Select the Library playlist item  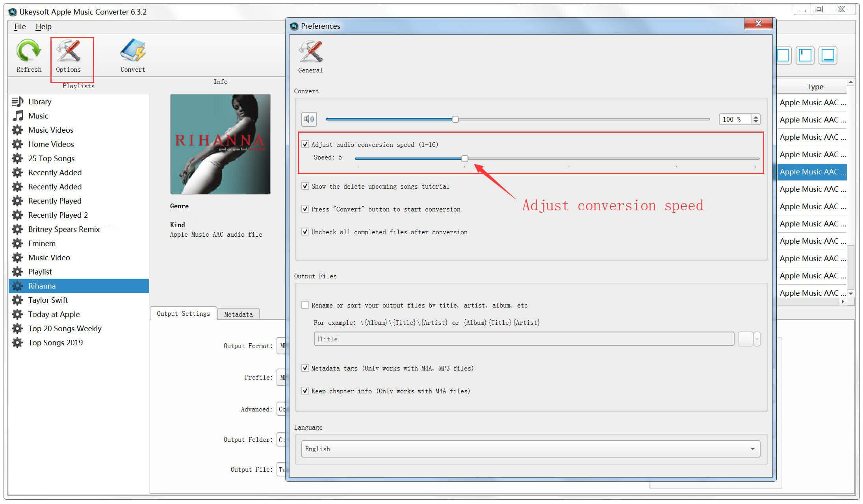(x=41, y=101)
